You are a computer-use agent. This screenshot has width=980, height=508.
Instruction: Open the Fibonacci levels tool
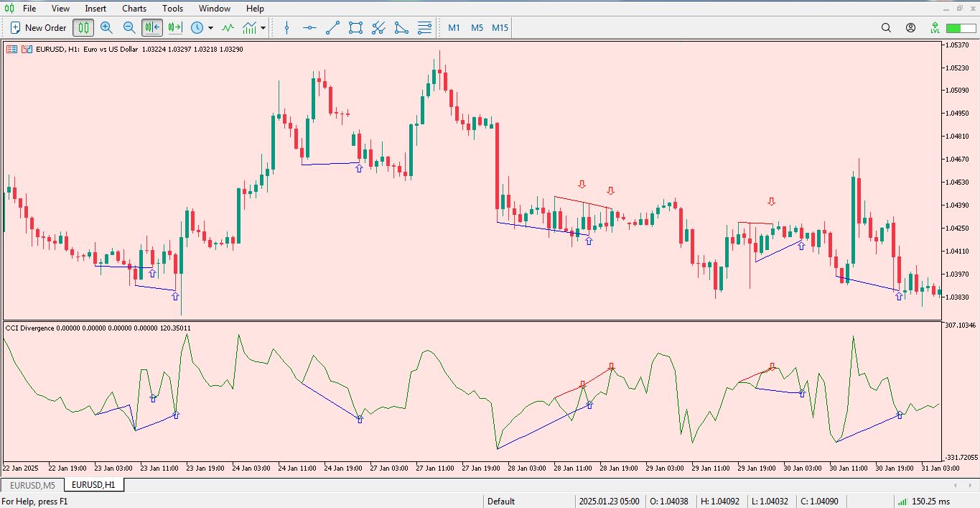(424, 28)
